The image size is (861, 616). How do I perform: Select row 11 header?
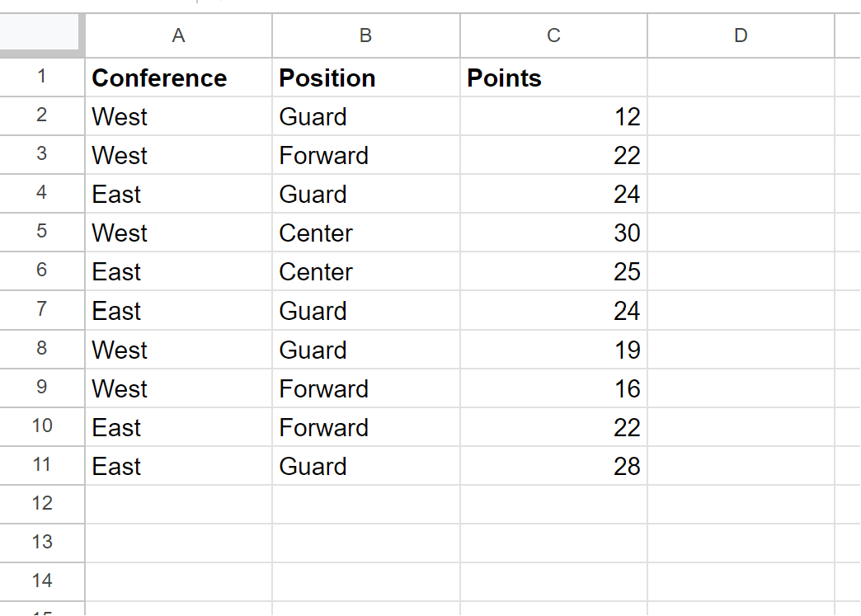coord(41,465)
